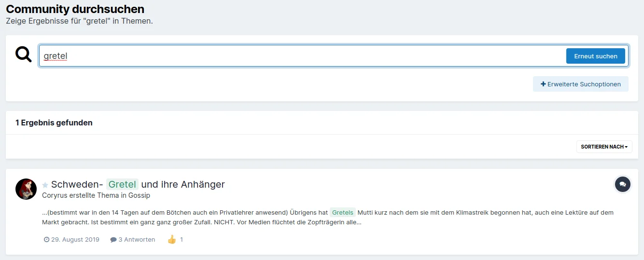Image resolution: width=644 pixels, height=260 pixels.
Task: Open Coryrus's profile avatar
Action: (x=26, y=189)
